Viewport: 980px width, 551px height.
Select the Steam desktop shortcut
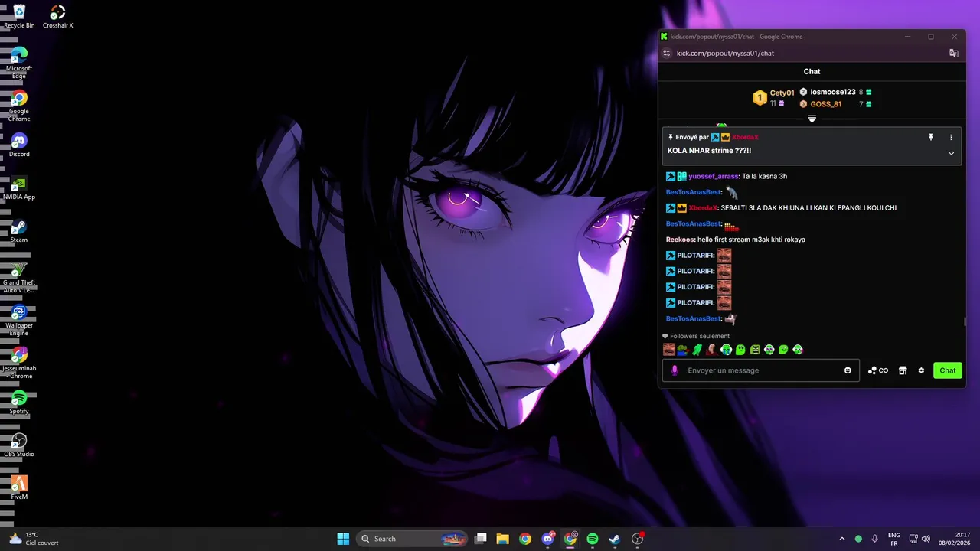click(x=19, y=230)
